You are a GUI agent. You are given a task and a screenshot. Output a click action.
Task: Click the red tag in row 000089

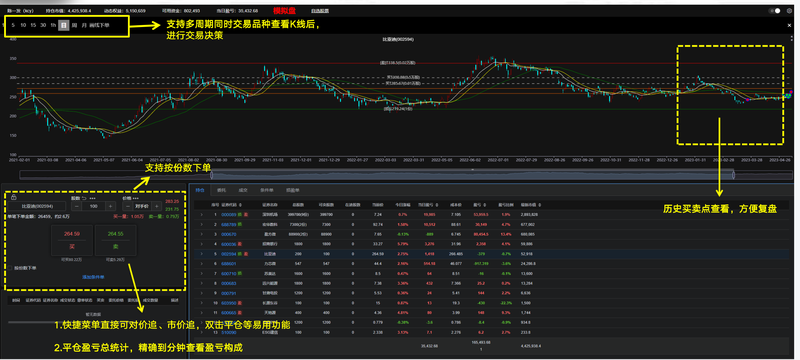click(245, 215)
